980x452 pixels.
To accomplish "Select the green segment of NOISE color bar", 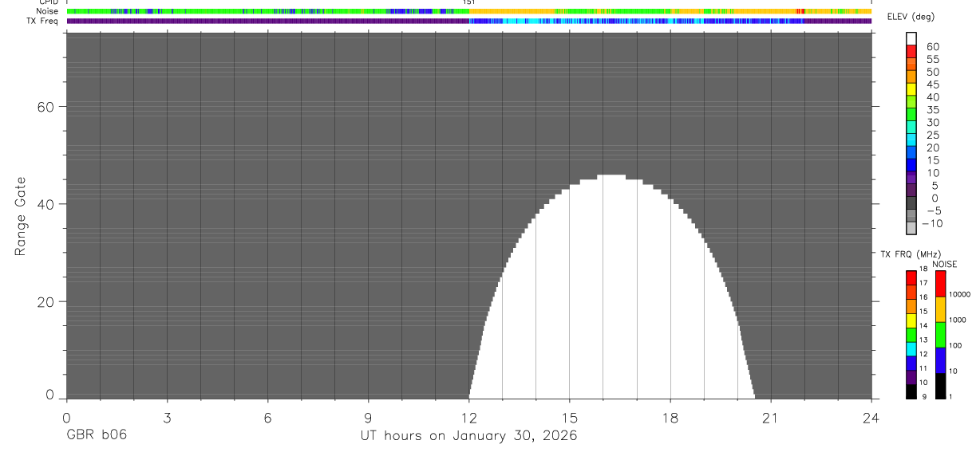I will click(x=940, y=335).
